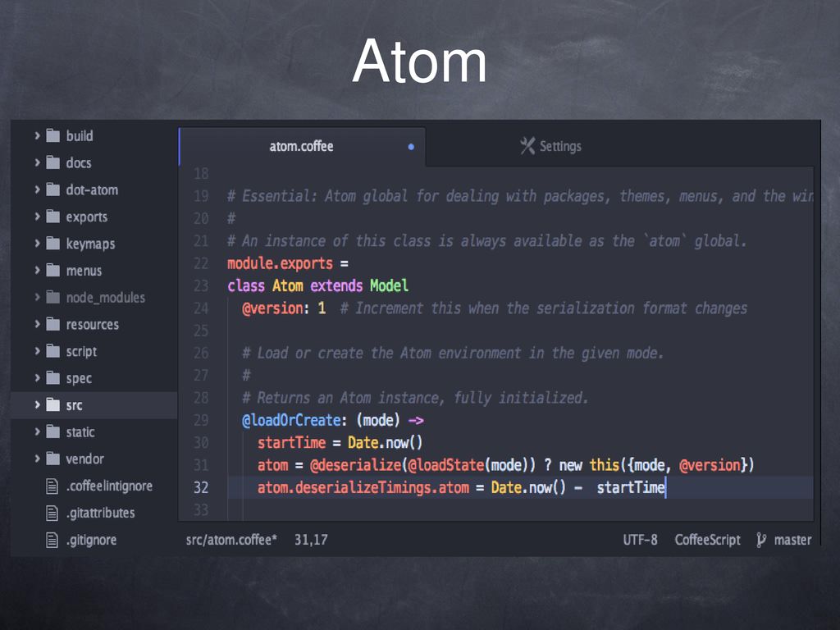Click the .gitattributes file icon
Image resolution: width=840 pixels, height=630 pixels.
click(52, 513)
